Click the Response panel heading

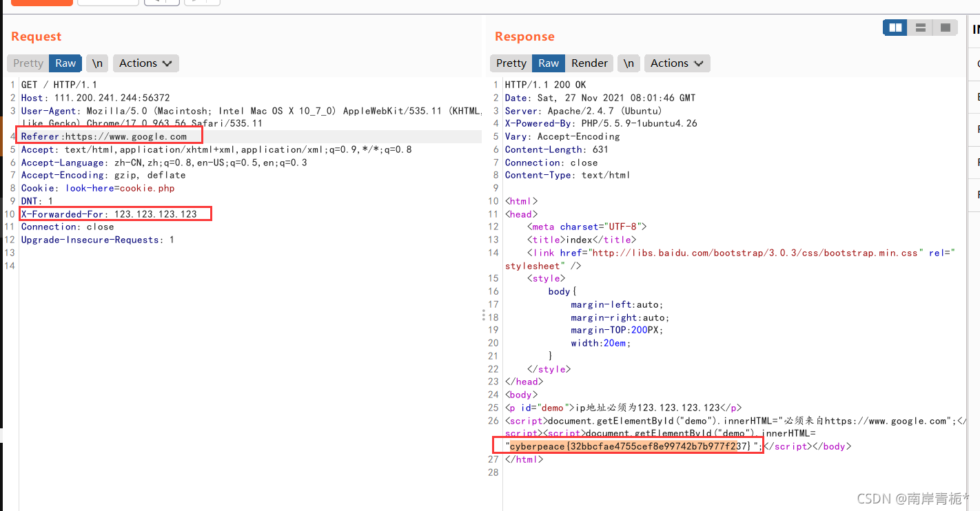point(524,36)
